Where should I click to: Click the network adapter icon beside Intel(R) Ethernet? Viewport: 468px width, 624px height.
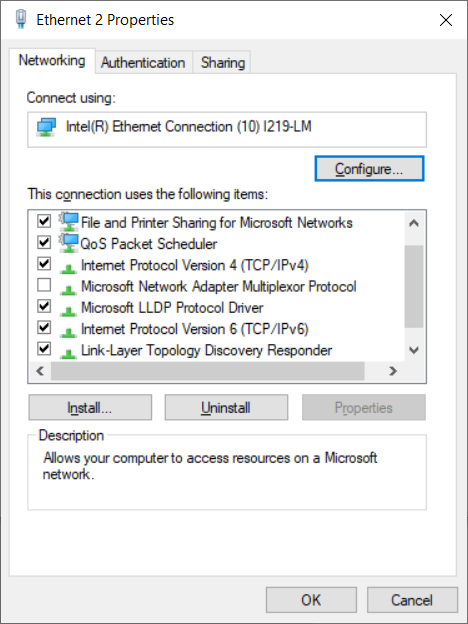[x=46, y=127]
